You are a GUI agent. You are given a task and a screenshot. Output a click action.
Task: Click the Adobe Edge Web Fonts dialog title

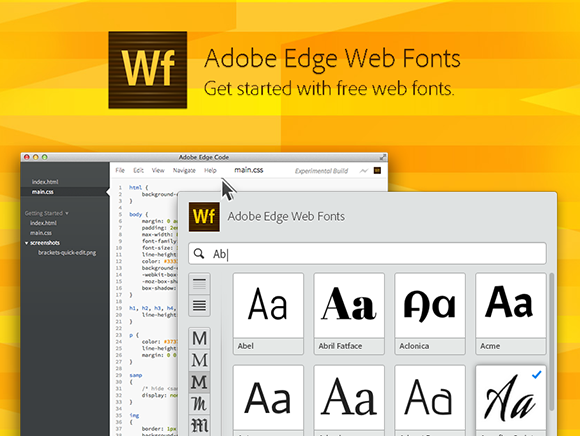(x=286, y=217)
